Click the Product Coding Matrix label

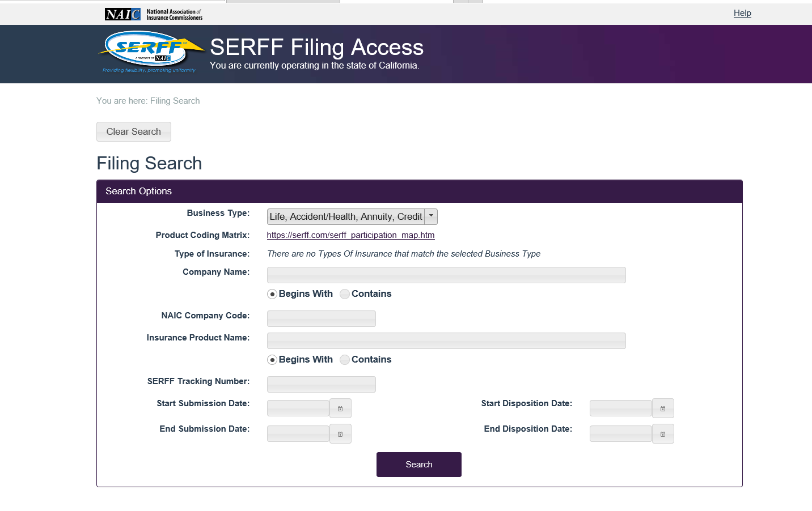click(202, 235)
